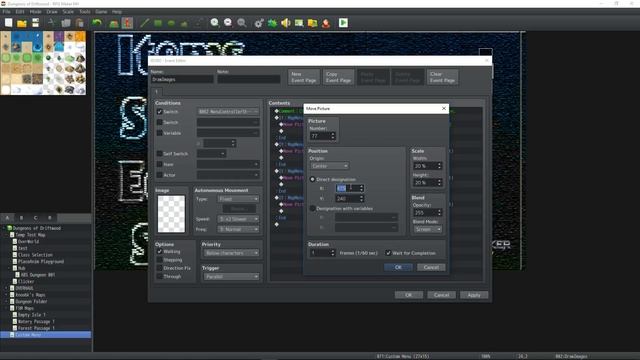Click Cancel in Move Picture dialog
Image resolution: width=640 pixels, height=360 pixels.
(x=431, y=267)
